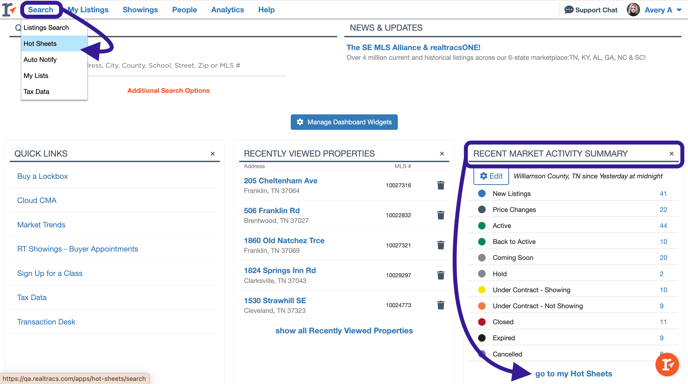Close the Recently Viewed Properties widget
This screenshot has height=384, width=688.
(442, 154)
